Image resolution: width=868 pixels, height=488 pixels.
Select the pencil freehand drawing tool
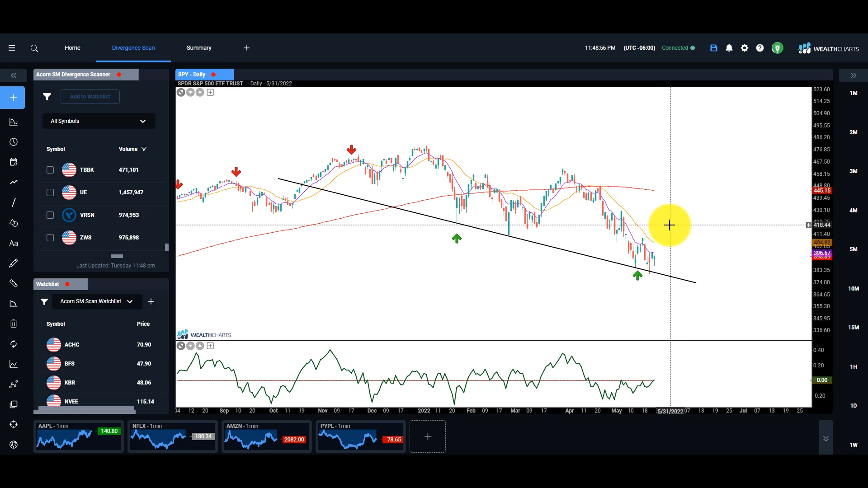pos(14,263)
